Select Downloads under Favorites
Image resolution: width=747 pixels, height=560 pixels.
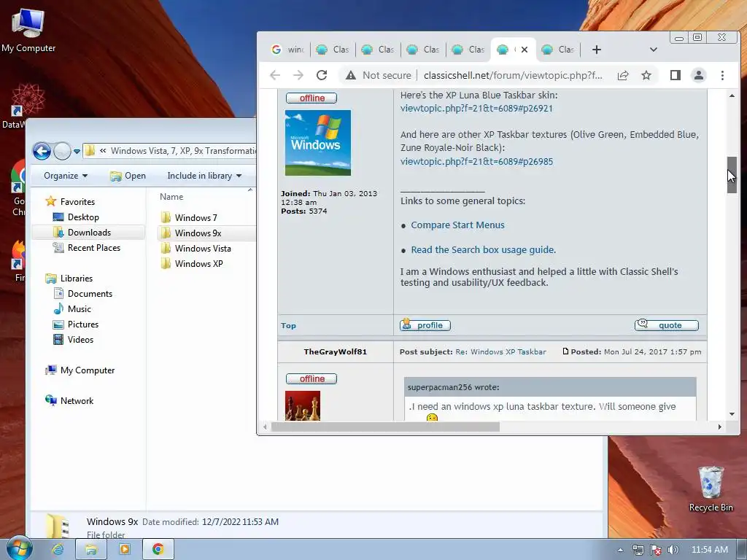89,233
